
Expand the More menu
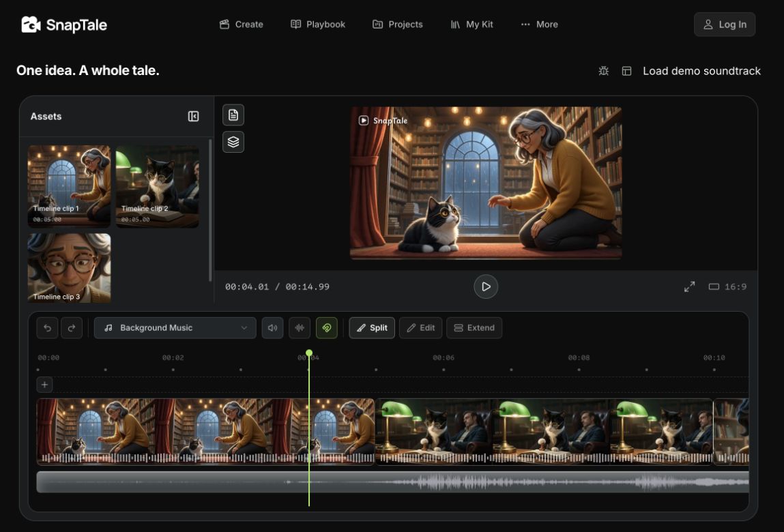539,25
